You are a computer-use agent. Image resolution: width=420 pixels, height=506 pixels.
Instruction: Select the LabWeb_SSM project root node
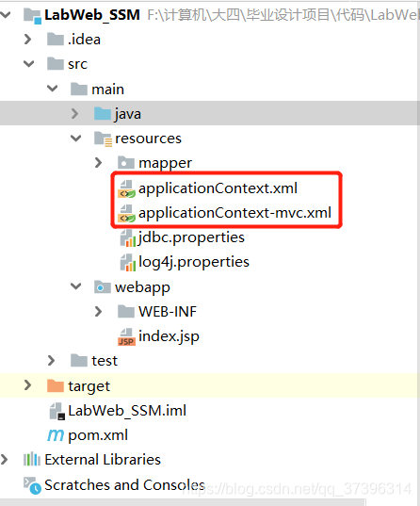click(x=92, y=15)
